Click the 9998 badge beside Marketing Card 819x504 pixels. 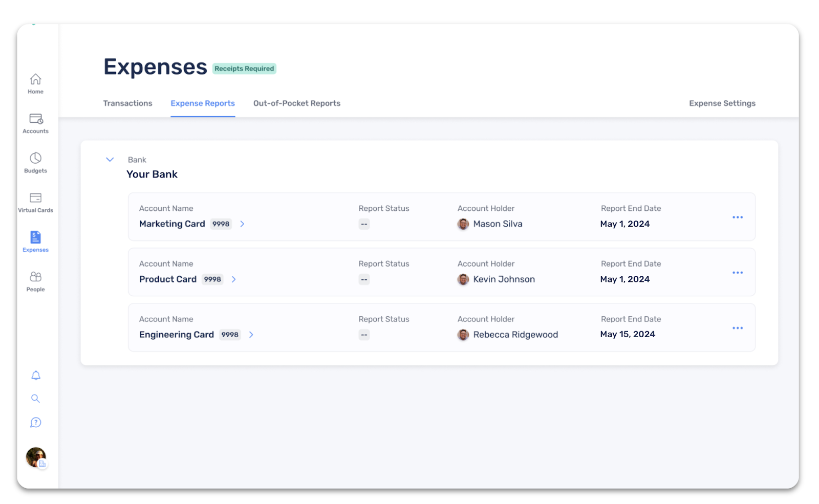point(221,224)
